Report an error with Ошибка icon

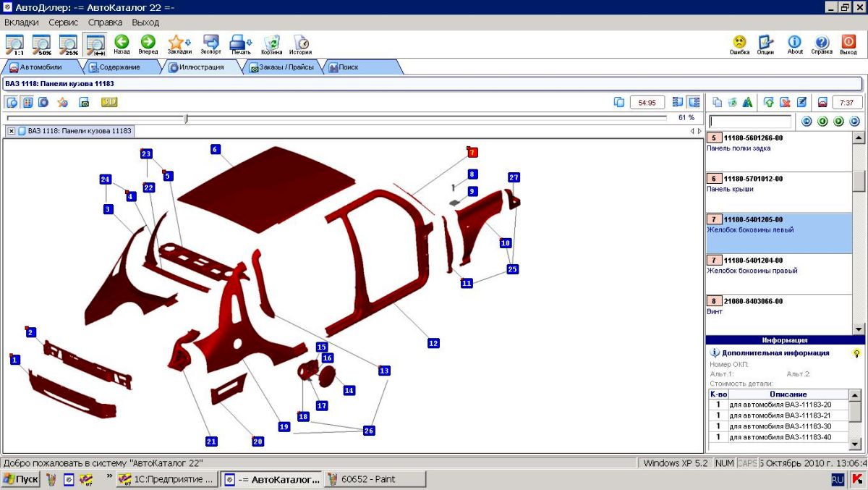pos(739,44)
